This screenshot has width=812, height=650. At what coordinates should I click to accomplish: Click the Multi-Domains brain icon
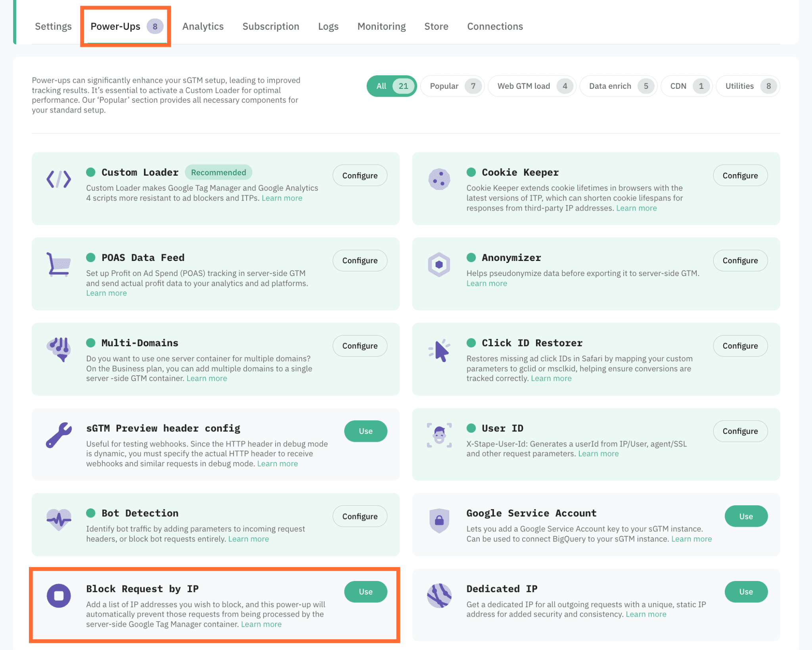point(59,349)
